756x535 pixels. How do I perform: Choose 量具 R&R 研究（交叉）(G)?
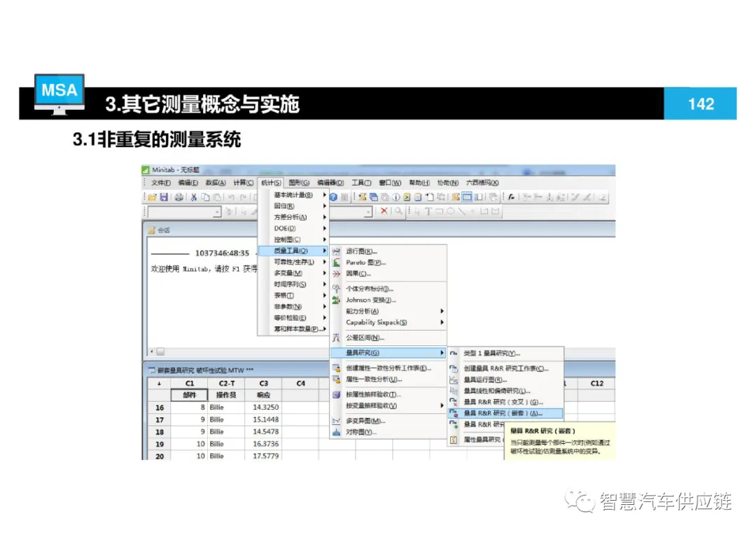(x=506, y=402)
